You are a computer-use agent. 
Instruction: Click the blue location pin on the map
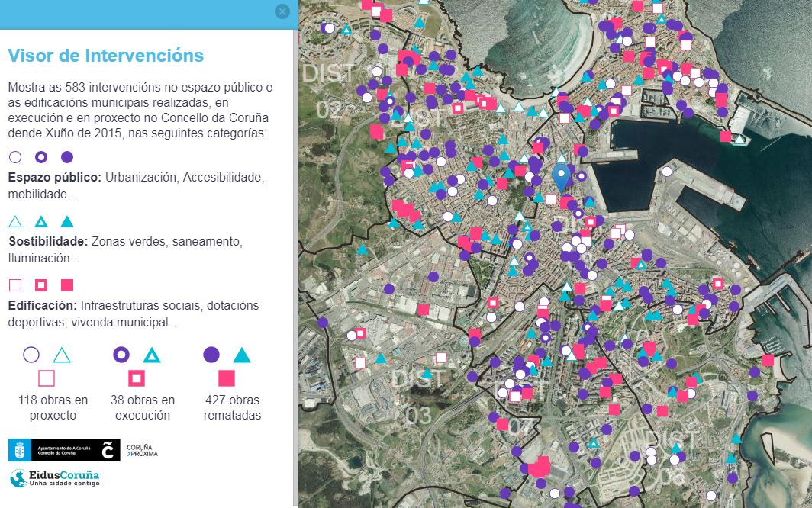561,176
